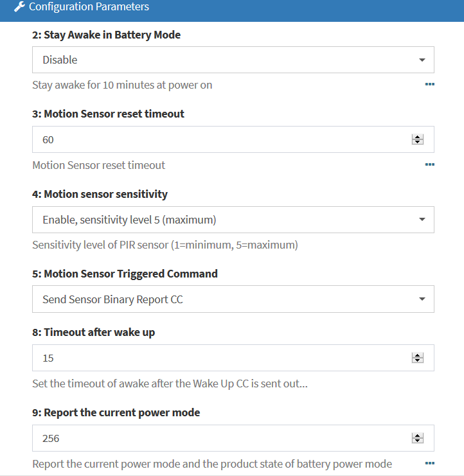Image resolution: width=464 pixels, height=476 pixels.
Task: Step down the Report current power mode value
Action: coord(418,441)
